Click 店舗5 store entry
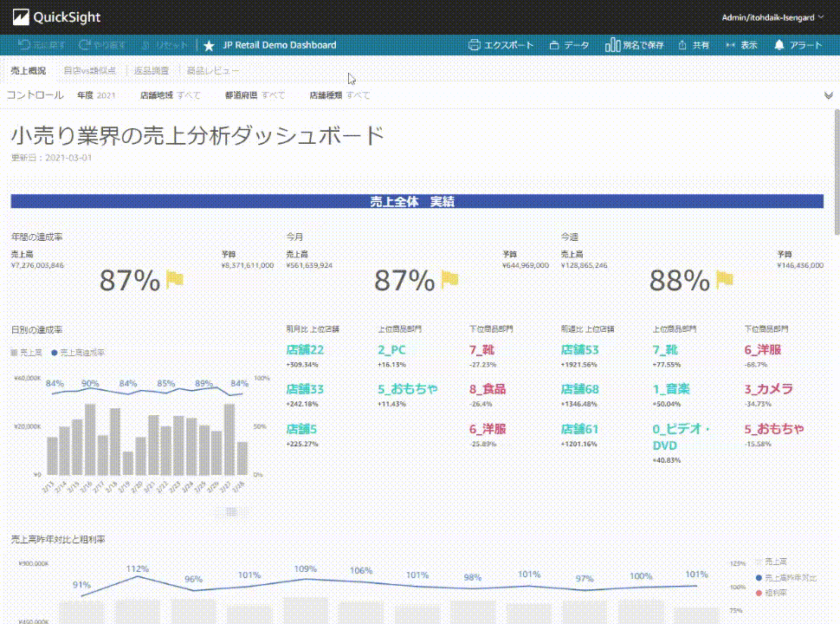The image size is (840, 624). (301, 429)
